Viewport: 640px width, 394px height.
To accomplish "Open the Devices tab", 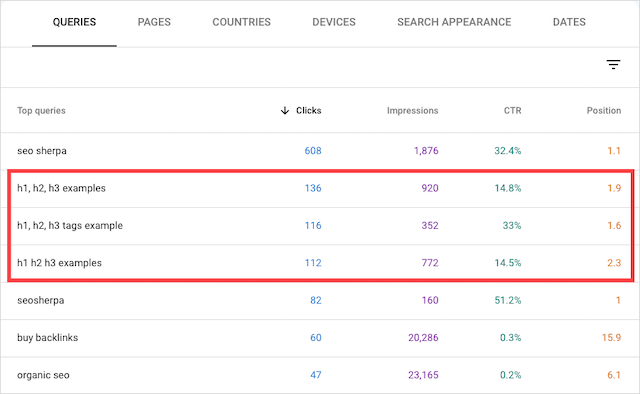I will click(x=334, y=22).
